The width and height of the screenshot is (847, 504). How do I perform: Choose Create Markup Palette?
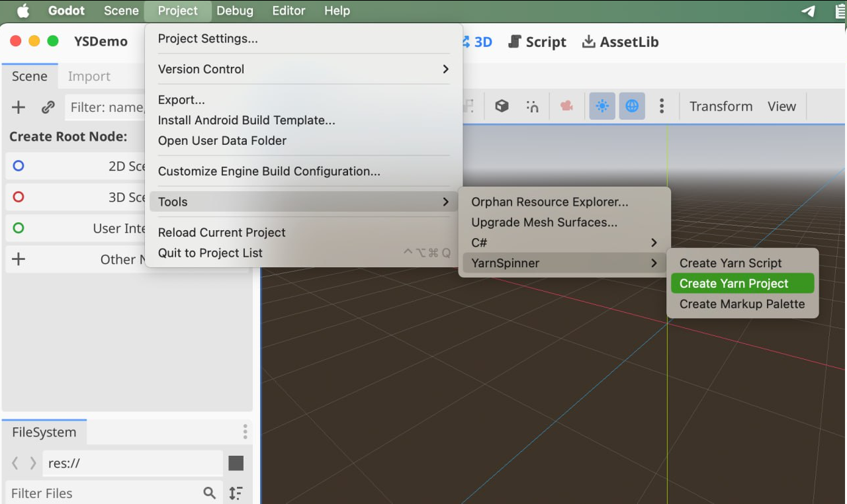click(x=742, y=304)
